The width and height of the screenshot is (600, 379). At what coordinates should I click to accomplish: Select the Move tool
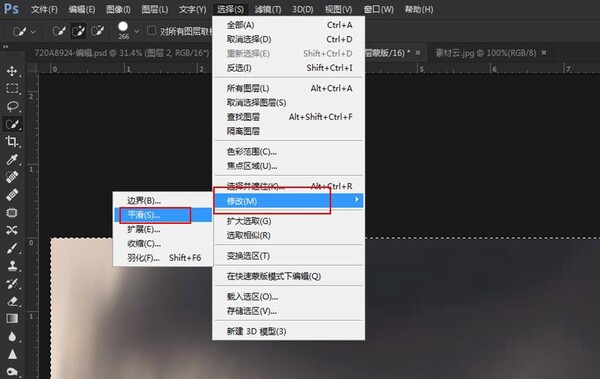[x=12, y=71]
